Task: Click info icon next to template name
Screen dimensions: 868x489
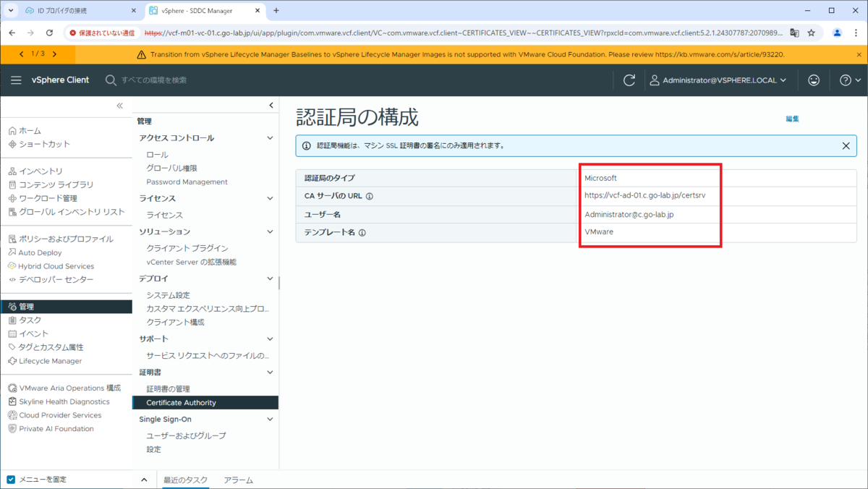Action: [362, 233]
